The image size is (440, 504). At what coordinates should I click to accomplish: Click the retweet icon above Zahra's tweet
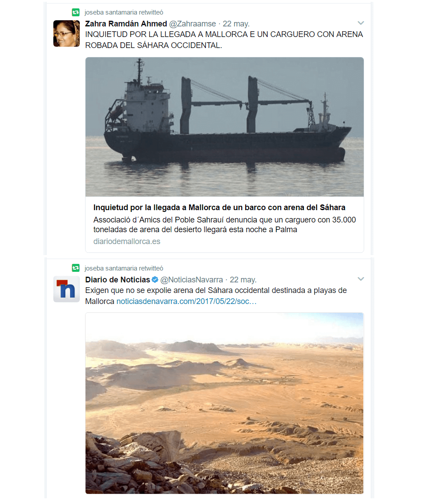[75, 12]
